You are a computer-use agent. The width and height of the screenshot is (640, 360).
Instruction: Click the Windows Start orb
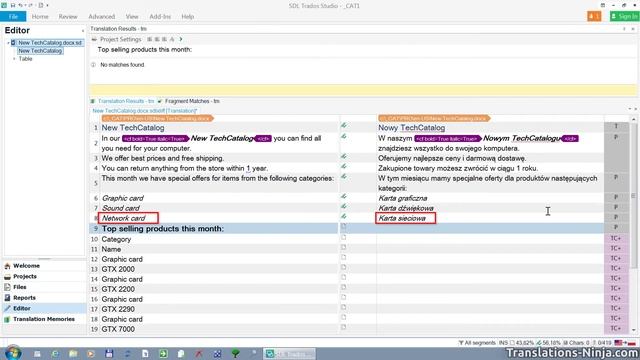click(x=13, y=353)
